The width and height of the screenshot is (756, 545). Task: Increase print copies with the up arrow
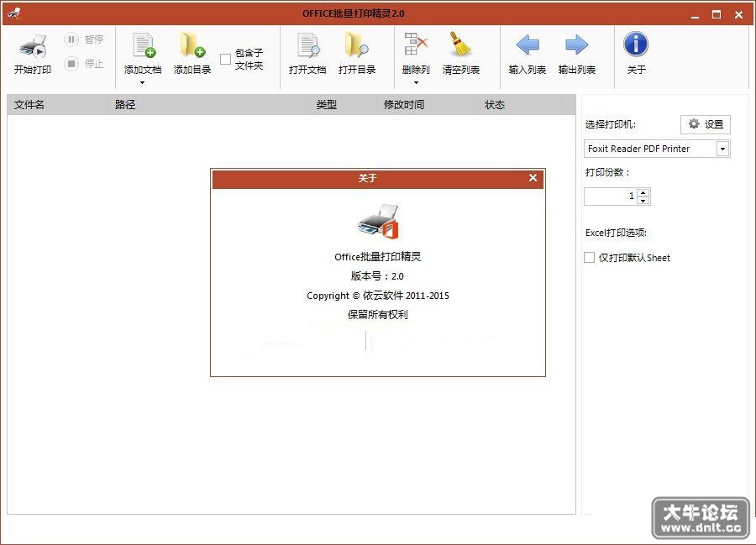[x=643, y=193]
